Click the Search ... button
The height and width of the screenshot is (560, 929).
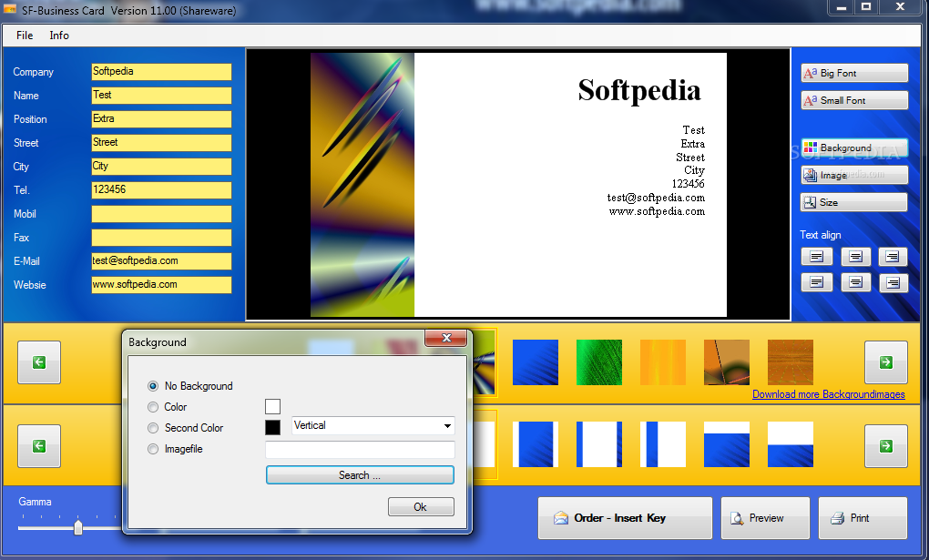[x=360, y=475]
